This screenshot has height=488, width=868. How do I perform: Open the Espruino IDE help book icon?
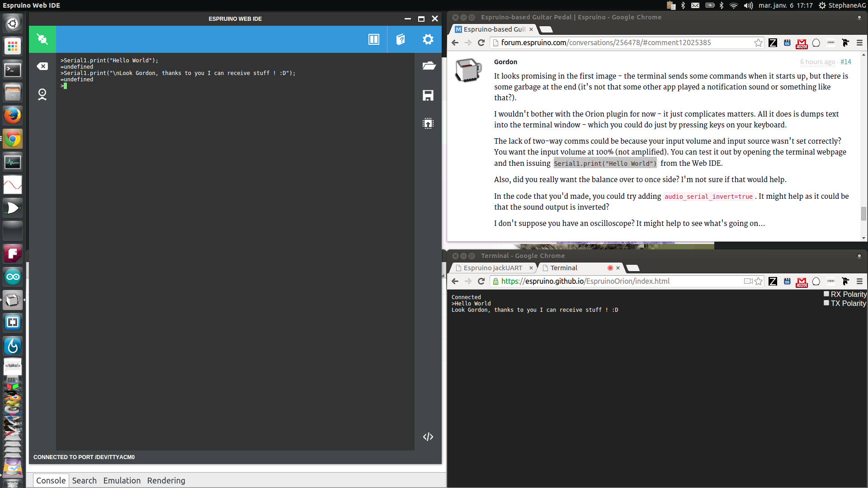click(401, 39)
